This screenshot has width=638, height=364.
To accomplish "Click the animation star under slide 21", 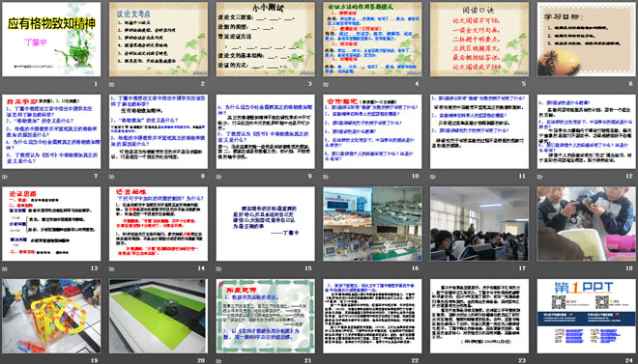I will pyautogui.click(x=218, y=361).
